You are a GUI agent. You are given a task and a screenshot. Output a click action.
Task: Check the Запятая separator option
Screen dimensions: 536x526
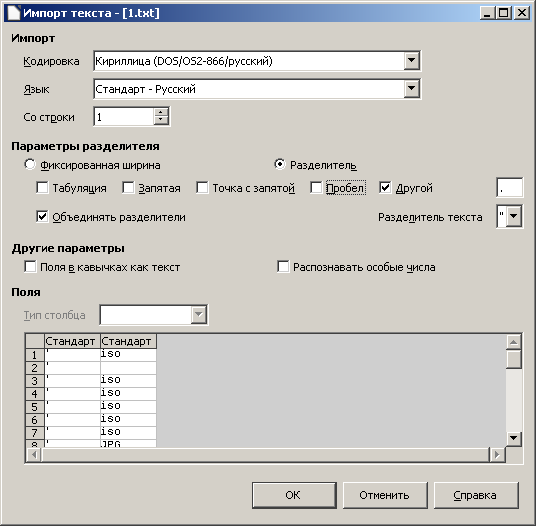pyautogui.click(x=128, y=188)
